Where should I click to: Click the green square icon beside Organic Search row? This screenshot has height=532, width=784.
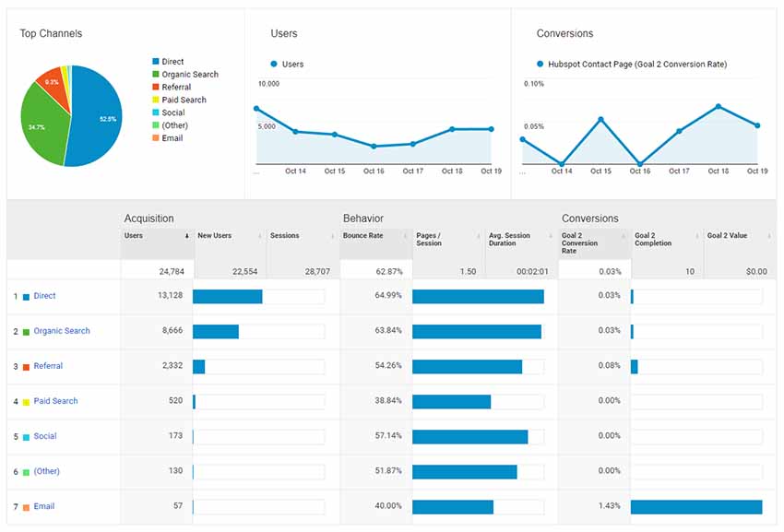(26, 332)
